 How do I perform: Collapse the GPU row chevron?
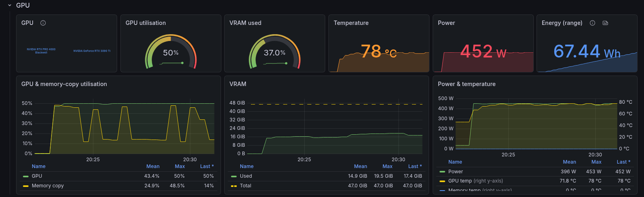(10, 5)
